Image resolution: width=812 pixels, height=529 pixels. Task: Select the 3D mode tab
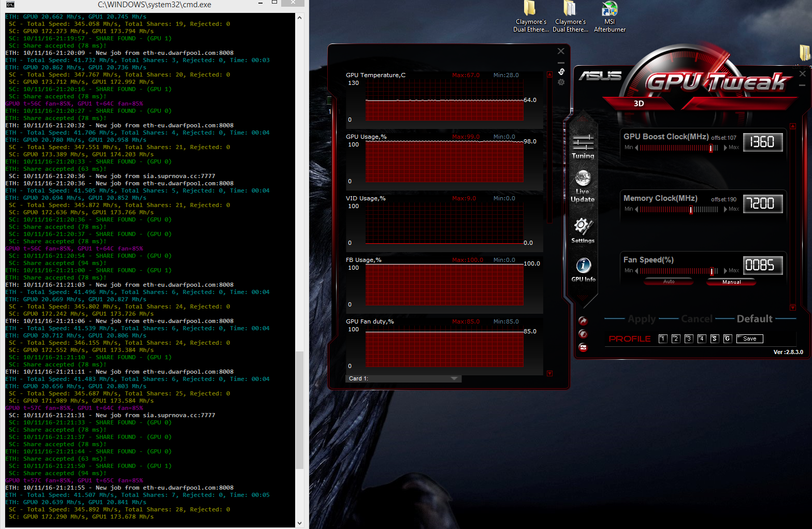[x=639, y=104]
